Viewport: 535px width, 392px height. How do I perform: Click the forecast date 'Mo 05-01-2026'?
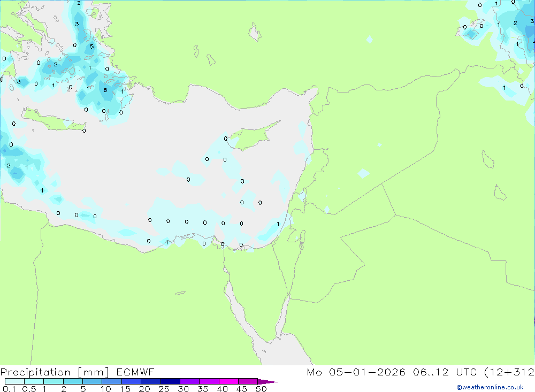coord(356,372)
